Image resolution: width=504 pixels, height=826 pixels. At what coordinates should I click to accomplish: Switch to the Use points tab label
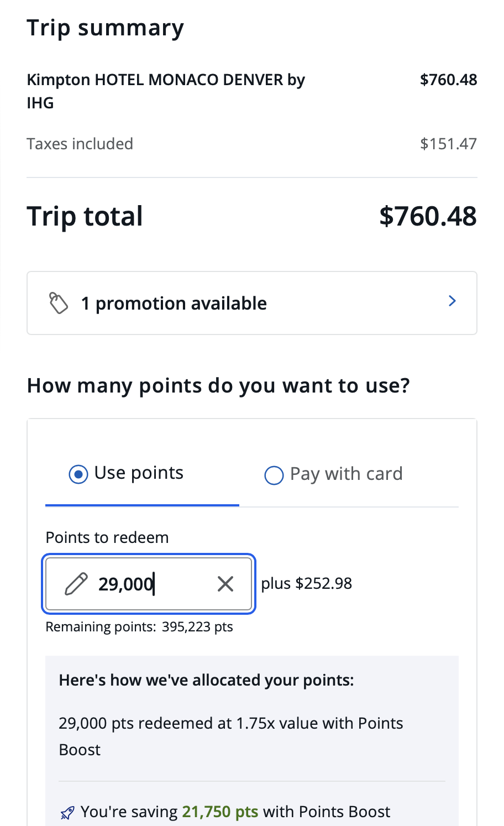coord(139,473)
